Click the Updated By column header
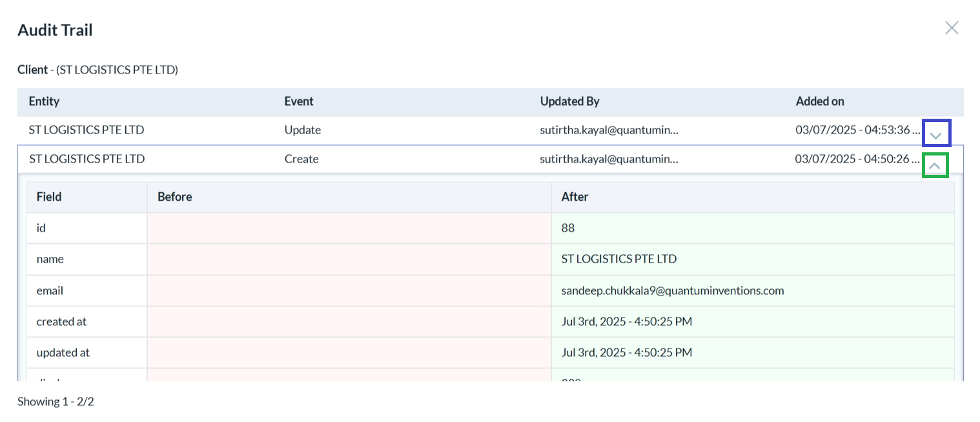980x422 pixels. 569,101
